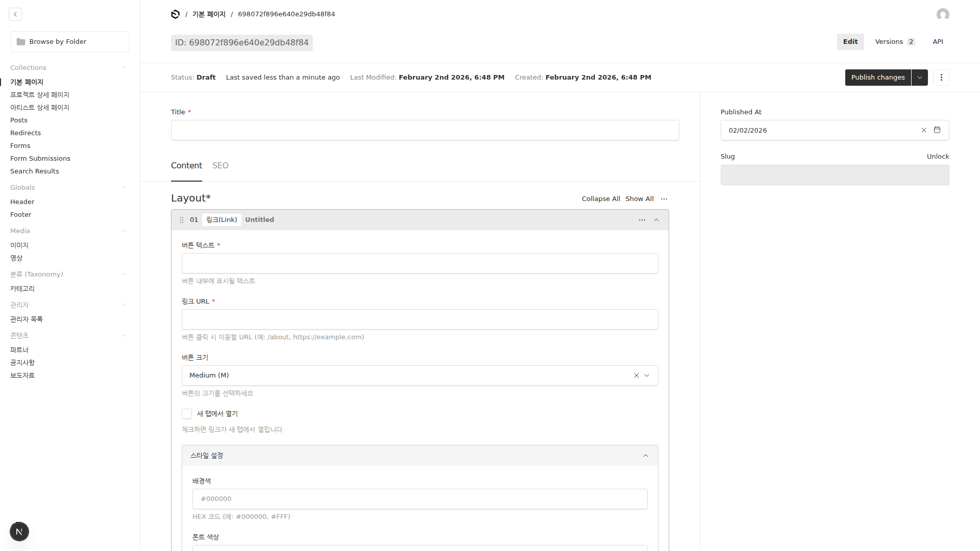Open the 링크(Link) block row options menu
Image resolution: width=980 pixels, height=551 pixels.
[x=642, y=220]
